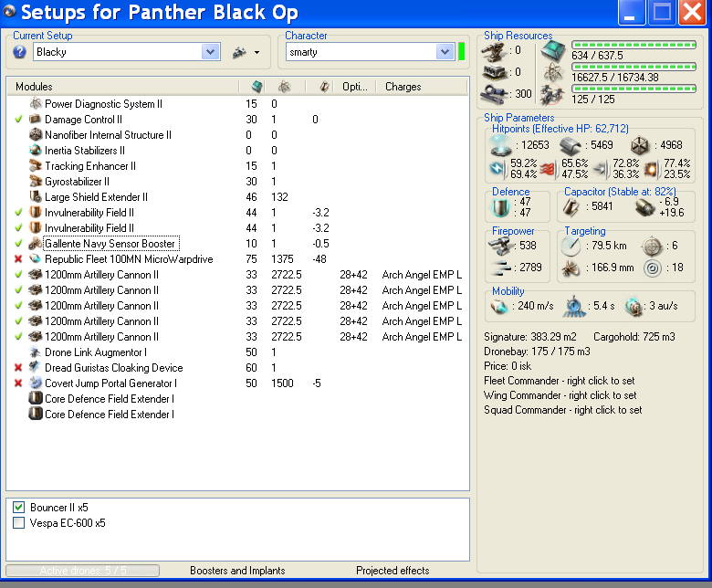
Task: Click the green skill level bar beside Character
Action: tap(462, 51)
